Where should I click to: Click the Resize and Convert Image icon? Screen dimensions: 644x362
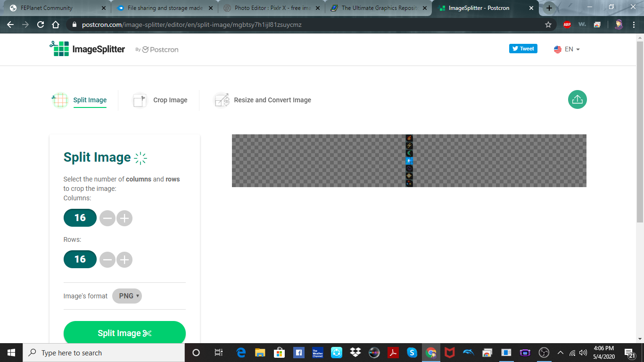pos(221,100)
